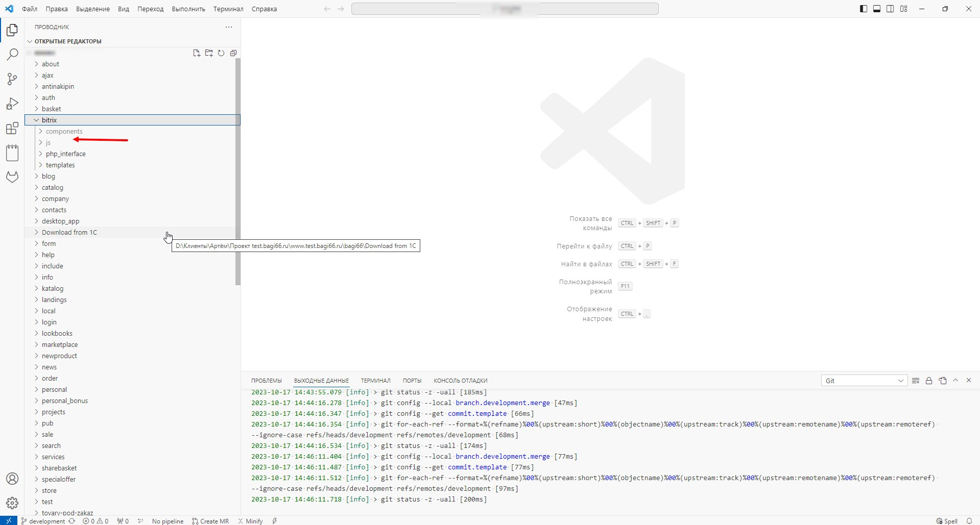Open the Testing view in activity bar
980x525 pixels.
tap(12, 153)
